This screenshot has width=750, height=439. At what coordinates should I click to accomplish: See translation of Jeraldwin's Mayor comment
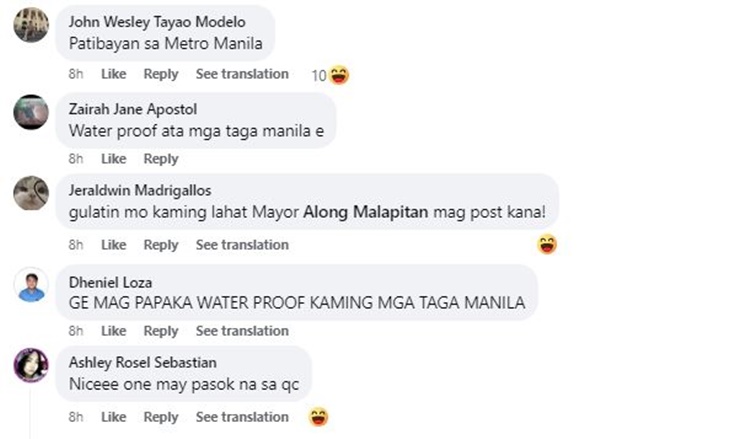coord(242,245)
